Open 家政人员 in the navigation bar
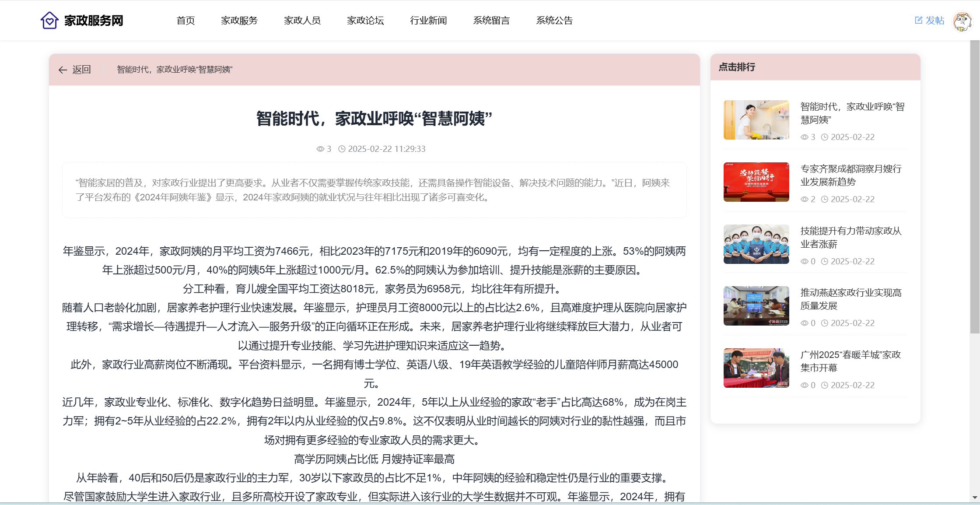 coord(302,21)
